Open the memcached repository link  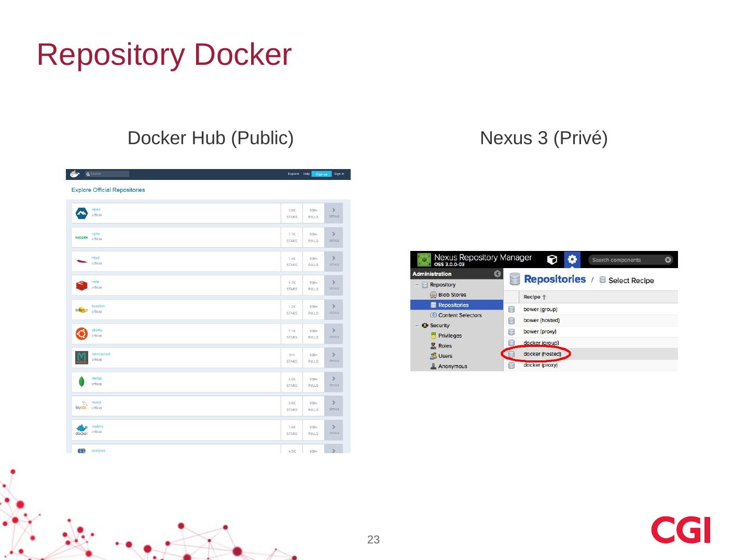click(x=101, y=354)
